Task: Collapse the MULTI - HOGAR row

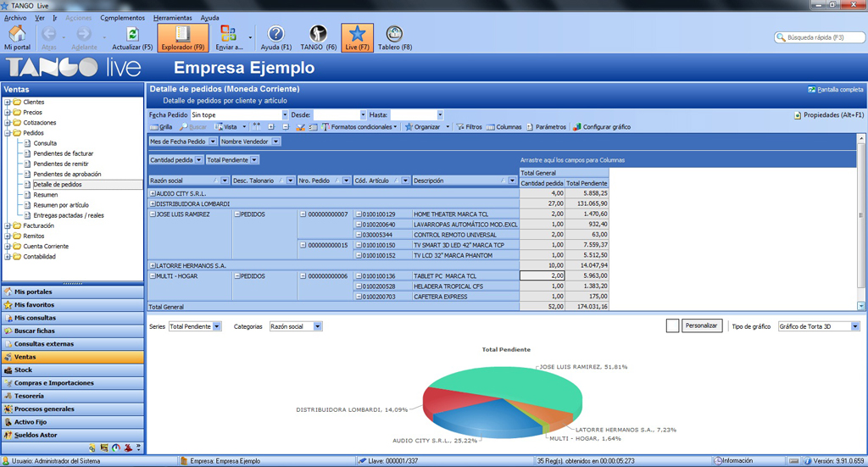Action: (153, 276)
